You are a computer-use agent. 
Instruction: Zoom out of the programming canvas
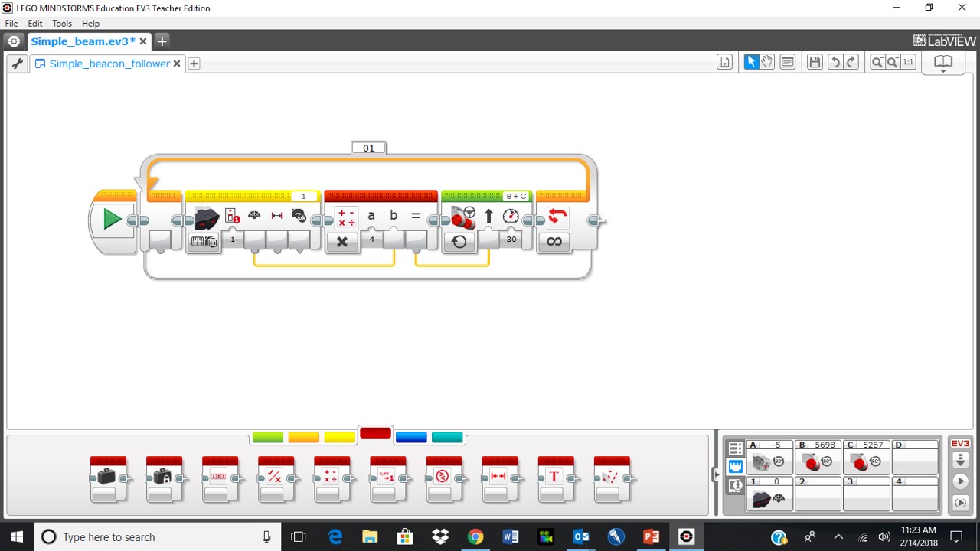pos(877,62)
